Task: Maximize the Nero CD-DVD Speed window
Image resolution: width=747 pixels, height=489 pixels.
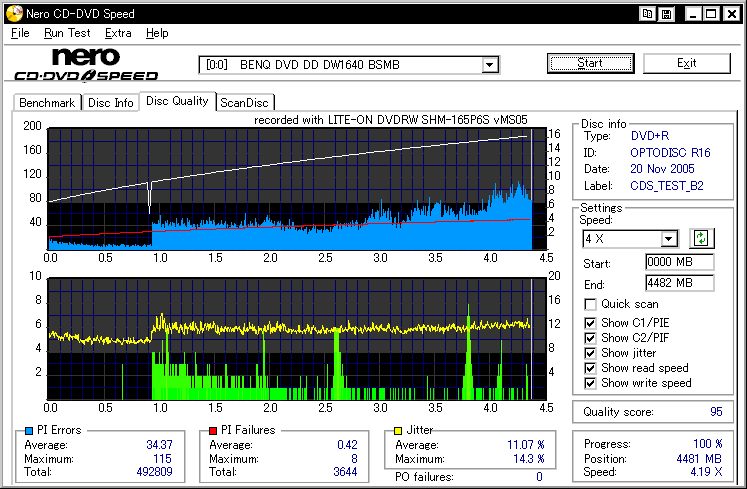Action: 711,14
